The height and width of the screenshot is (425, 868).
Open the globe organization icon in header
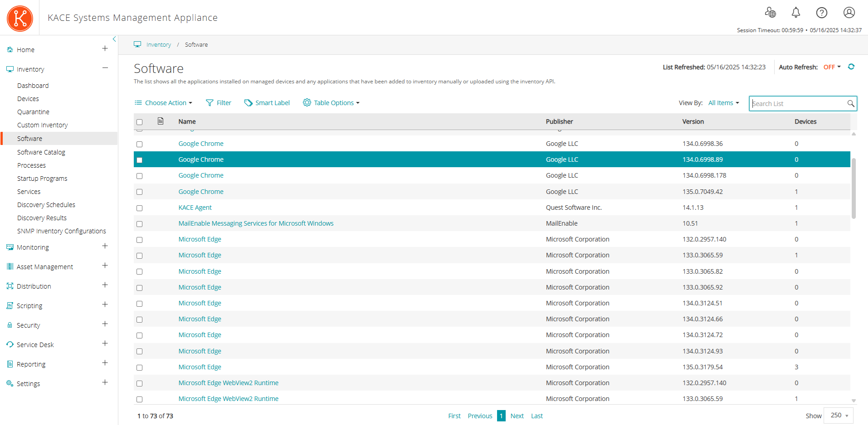coord(770,12)
